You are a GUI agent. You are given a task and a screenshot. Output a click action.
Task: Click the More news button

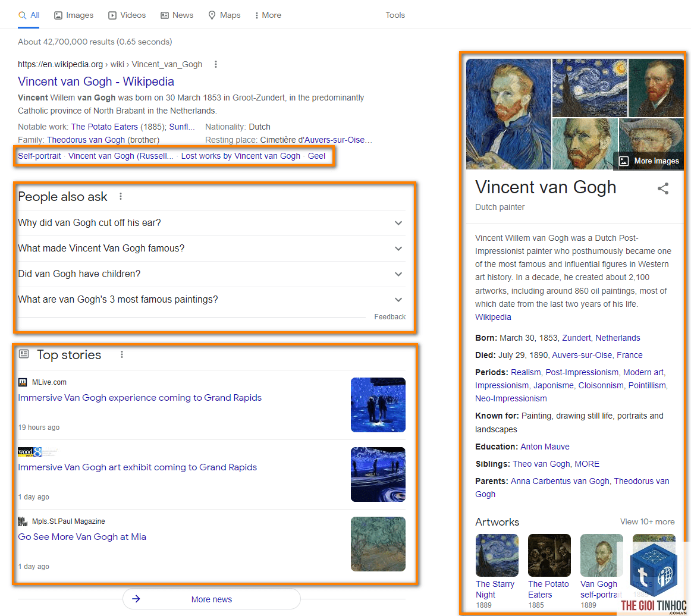coord(212,599)
